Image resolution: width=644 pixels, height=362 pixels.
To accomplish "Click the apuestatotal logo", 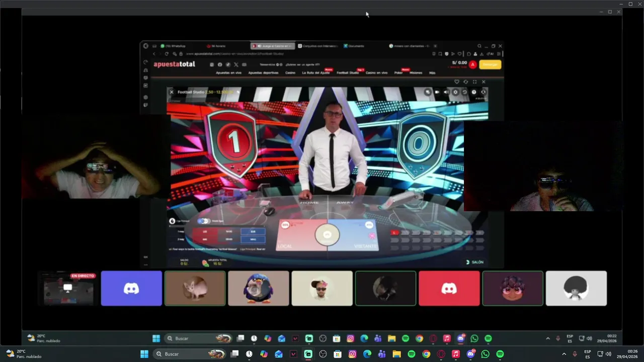I will pyautogui.click(x=174, y=64).
